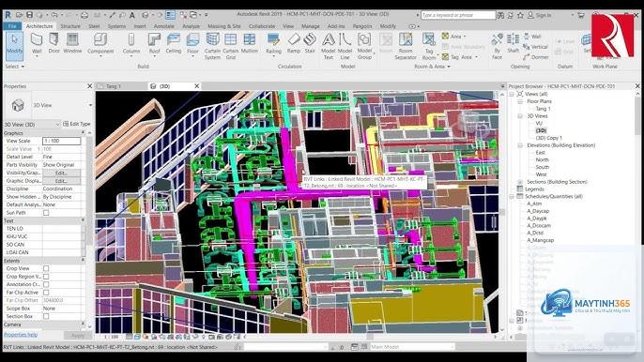Click the Text tool icon in quick access toolbar
The image size is (644, 362).
(132, 15)
